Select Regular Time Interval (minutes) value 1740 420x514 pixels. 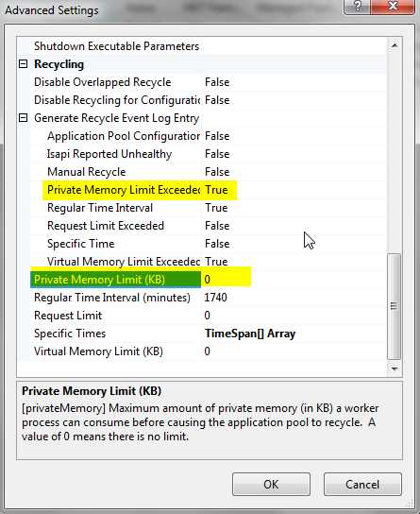(215, 298)
